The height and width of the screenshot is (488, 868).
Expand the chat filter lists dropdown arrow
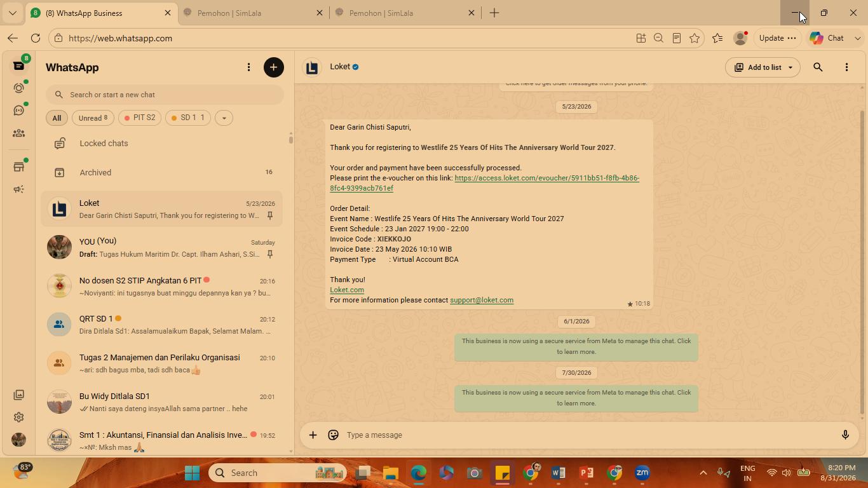[x=224, y=118]
